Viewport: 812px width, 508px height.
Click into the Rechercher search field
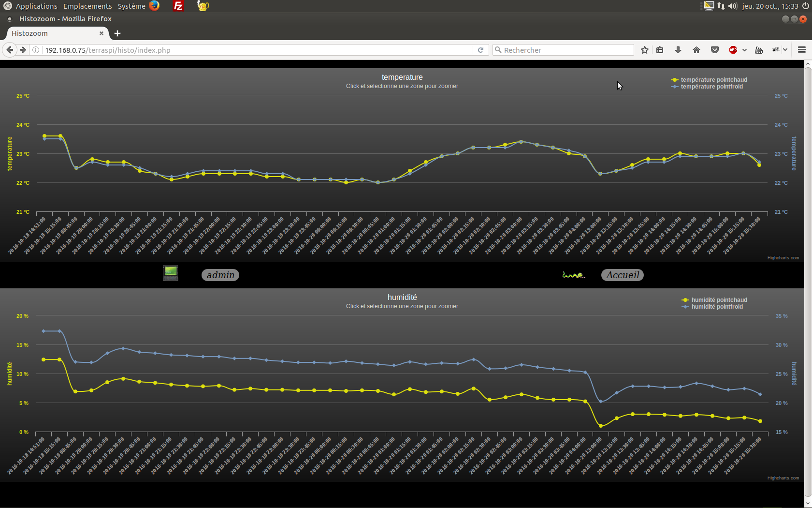(565, 50)
